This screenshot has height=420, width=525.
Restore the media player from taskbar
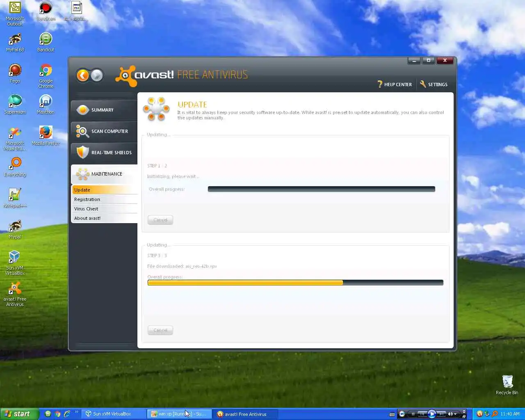[464, 417]
